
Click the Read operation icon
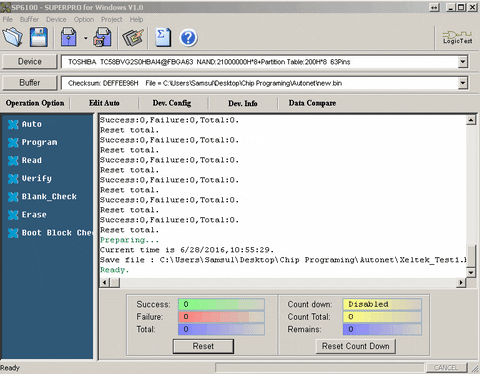[13, 160]
